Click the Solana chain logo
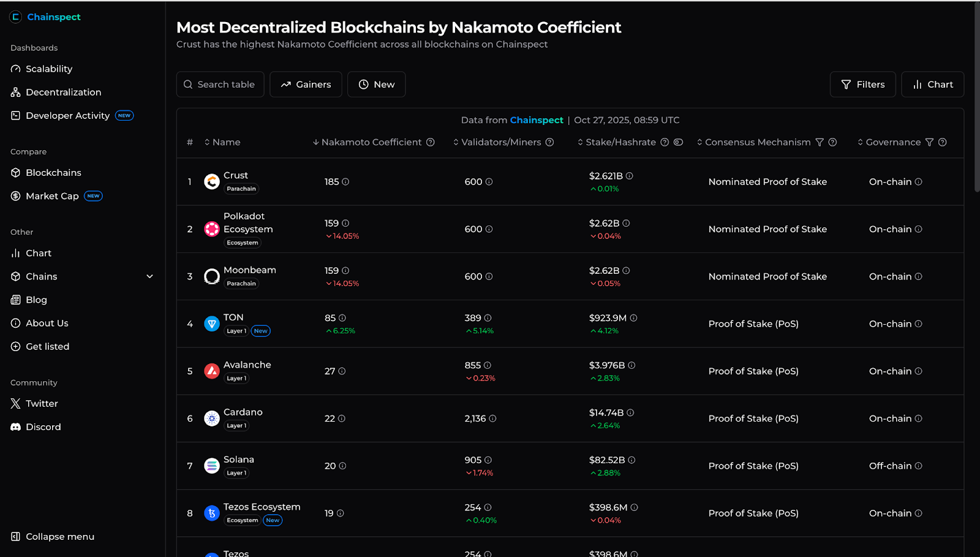 212,466
